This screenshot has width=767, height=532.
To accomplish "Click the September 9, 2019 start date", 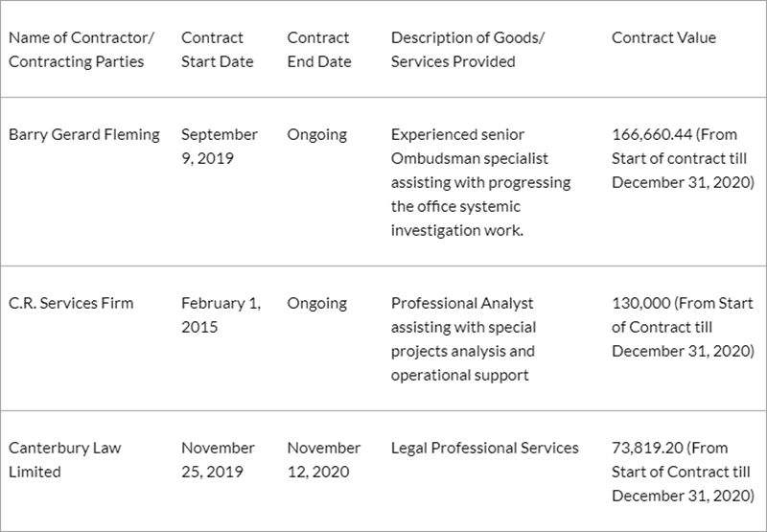I will point(219,146).
